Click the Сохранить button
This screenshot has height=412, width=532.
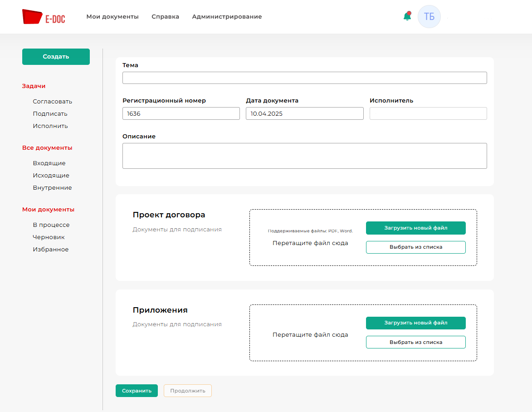137,391
